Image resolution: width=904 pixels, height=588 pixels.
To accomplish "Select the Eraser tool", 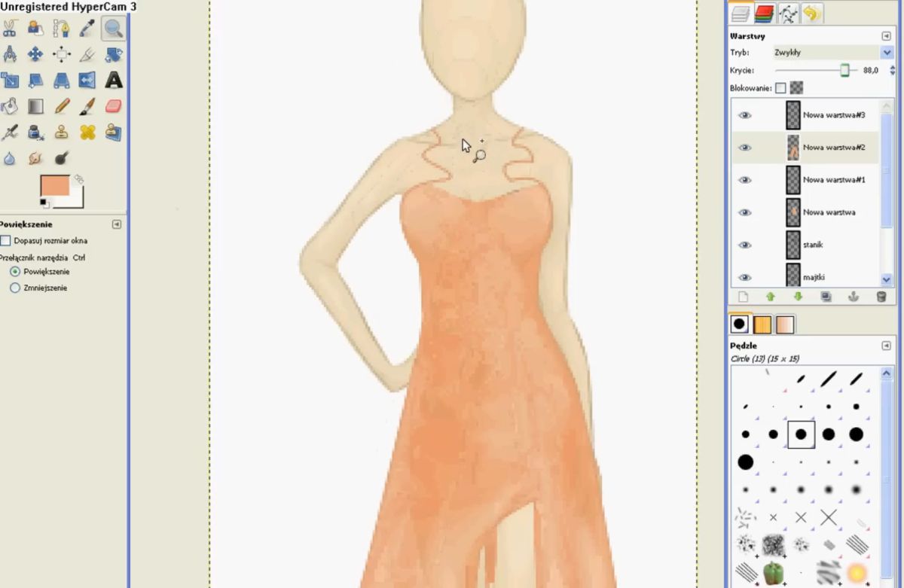I will 113,106.
